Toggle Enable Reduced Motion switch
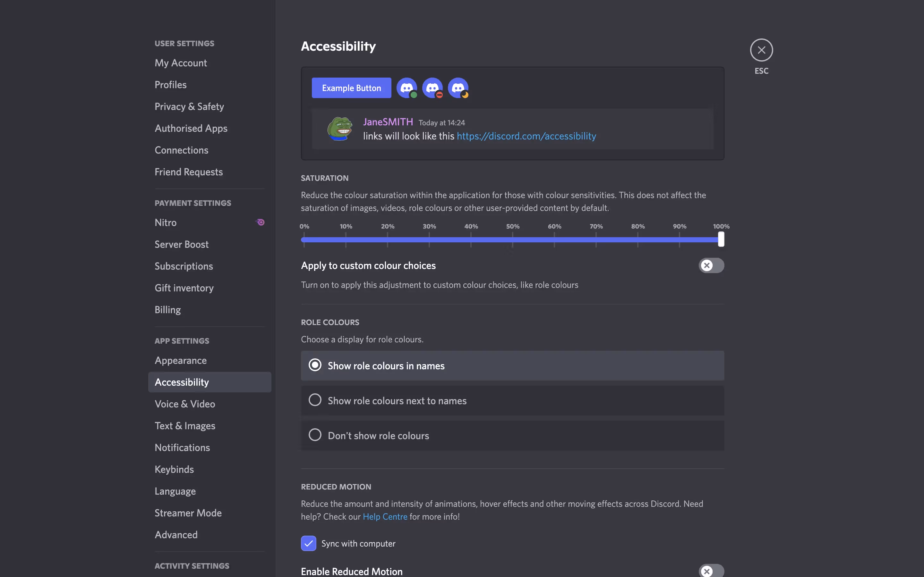 tap(711, 571)
